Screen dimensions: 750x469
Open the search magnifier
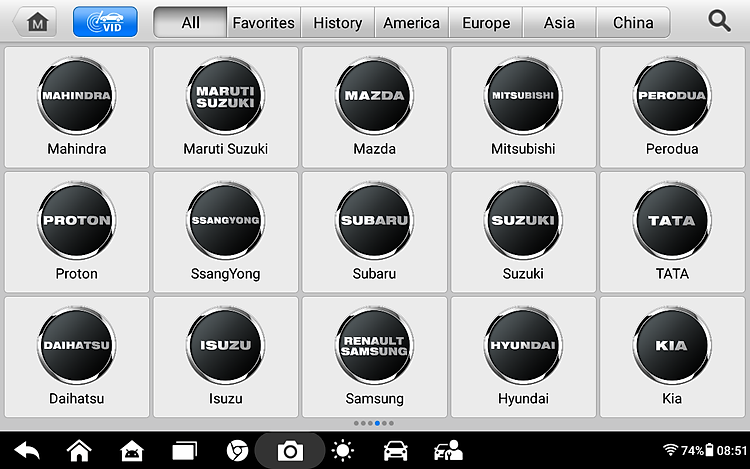[x=719, y=22]
